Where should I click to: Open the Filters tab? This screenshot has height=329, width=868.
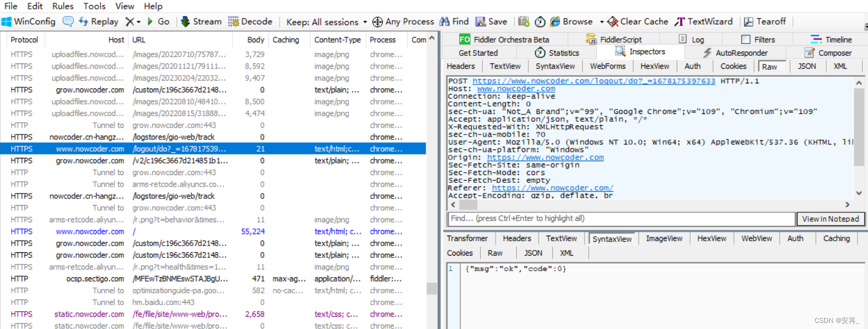pos(757,39)
